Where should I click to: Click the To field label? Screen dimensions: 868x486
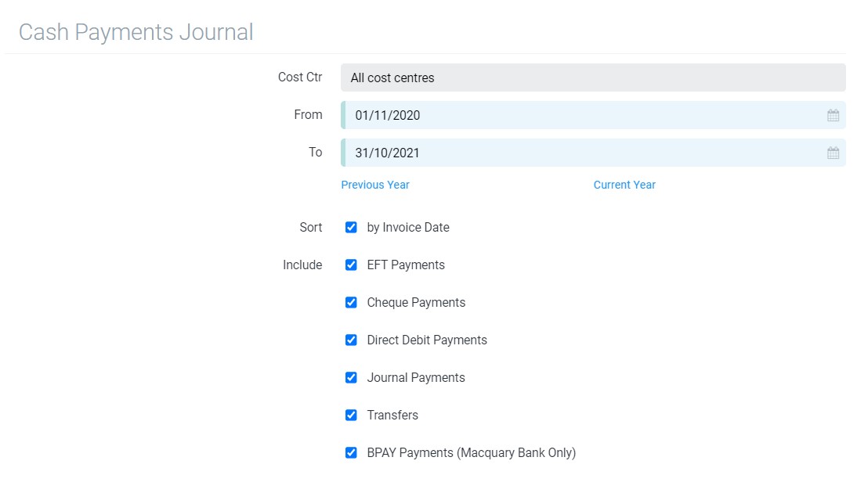(315, 152)
